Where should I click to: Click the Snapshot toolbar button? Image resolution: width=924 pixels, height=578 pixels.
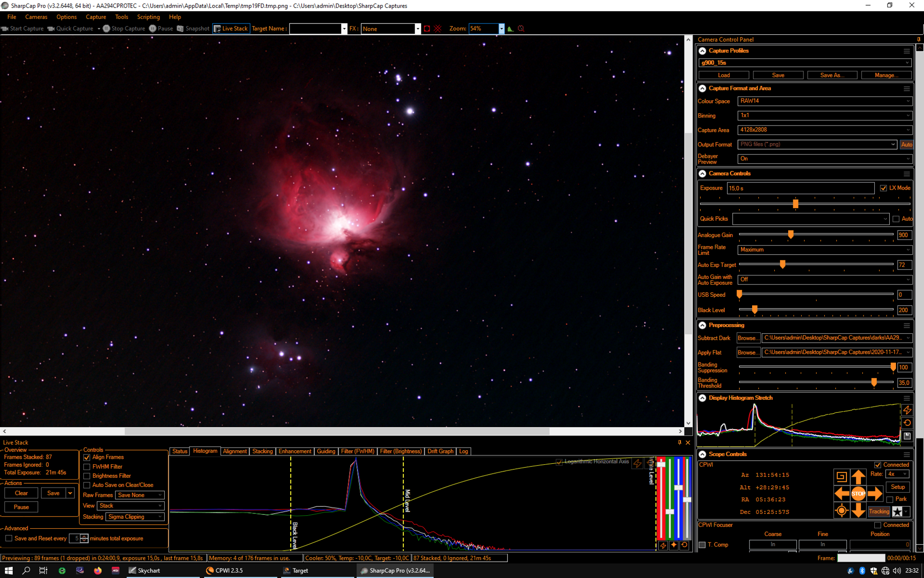pos(193,28)
